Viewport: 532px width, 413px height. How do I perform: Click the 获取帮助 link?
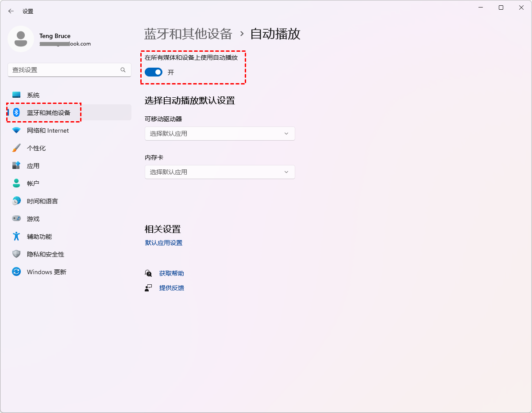click(x=171, y=273)
